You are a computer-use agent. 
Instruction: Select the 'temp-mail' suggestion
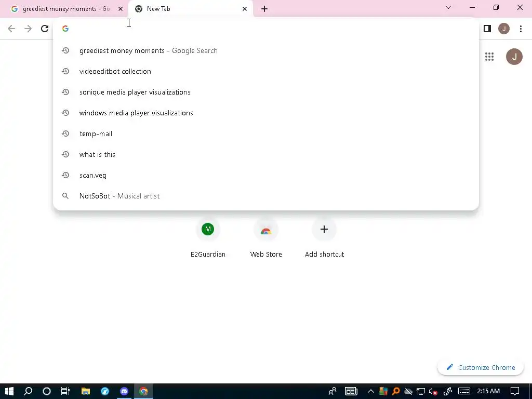click(x=266, y=134)
